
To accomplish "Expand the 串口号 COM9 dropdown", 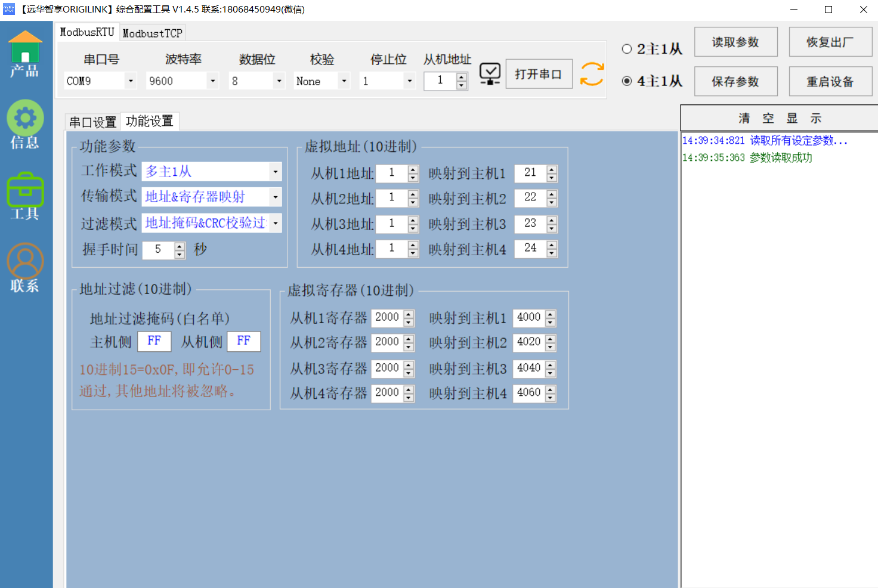I will click(x=131, y=81).
